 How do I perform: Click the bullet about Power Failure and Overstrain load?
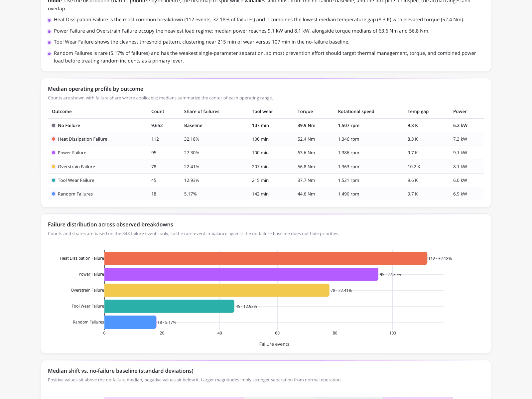[x=241, y=31]
